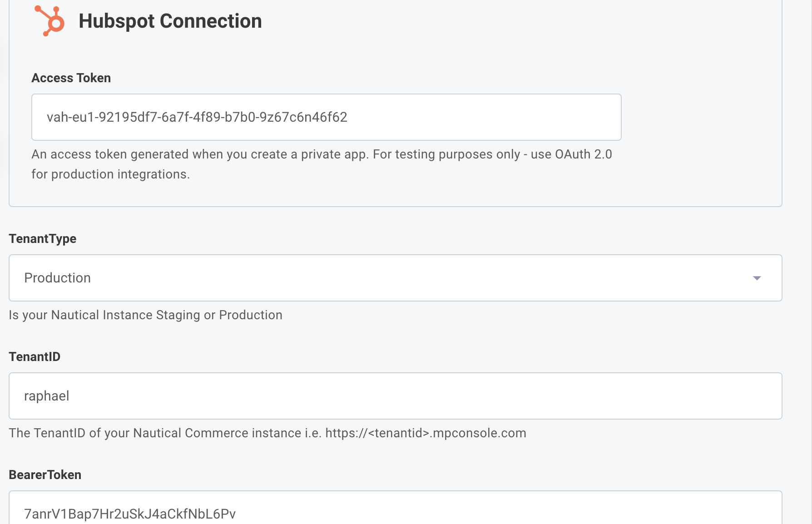Click the raphael tenant ID text

point(46,395)
